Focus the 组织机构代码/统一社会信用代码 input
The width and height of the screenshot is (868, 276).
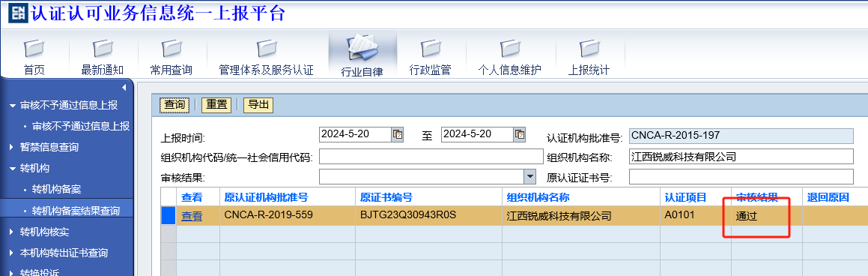(431, 157)
